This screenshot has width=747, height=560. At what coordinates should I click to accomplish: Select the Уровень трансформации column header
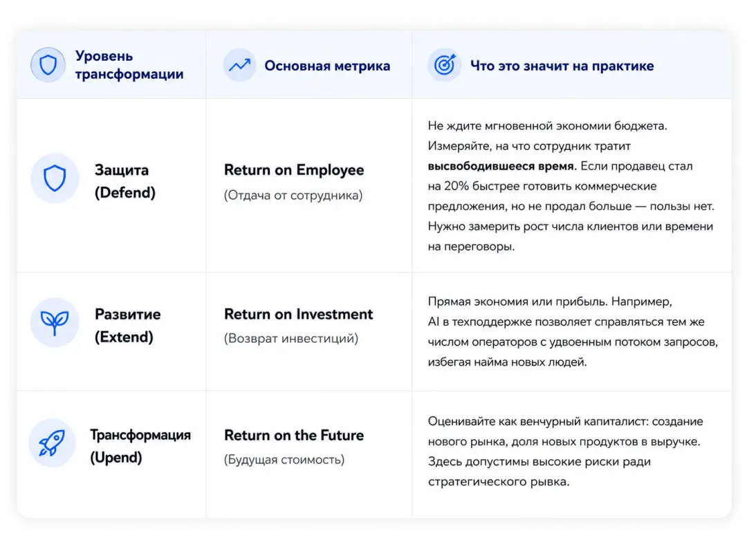coord(129,65)
